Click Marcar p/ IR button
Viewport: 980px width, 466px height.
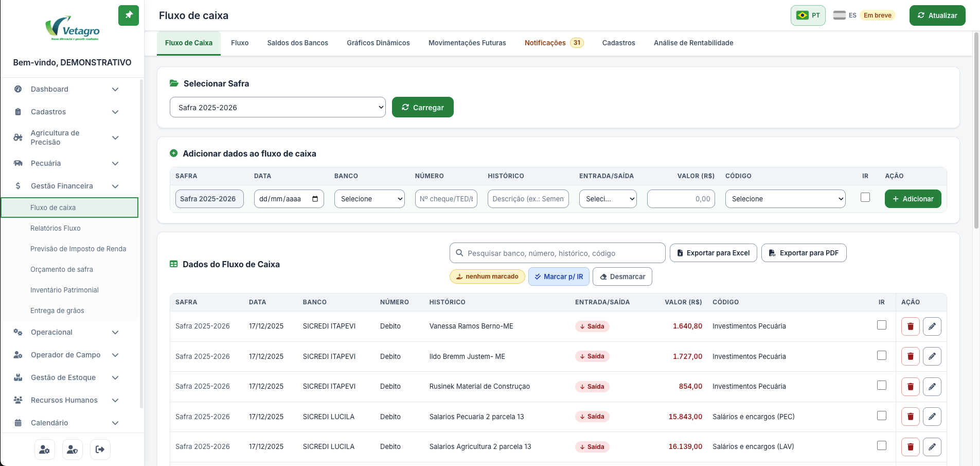click(559, 277)
